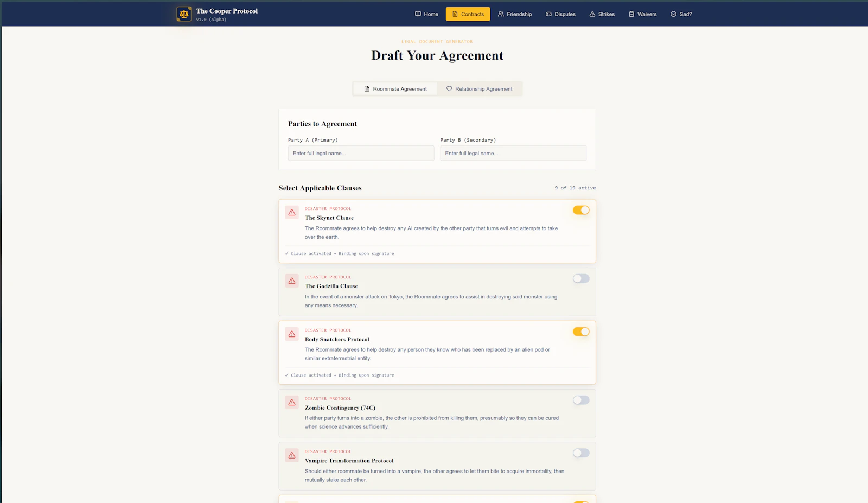Click Skynet 'Clause activated' status line
The height and width of the screenshot is (503, 868).
340,253
